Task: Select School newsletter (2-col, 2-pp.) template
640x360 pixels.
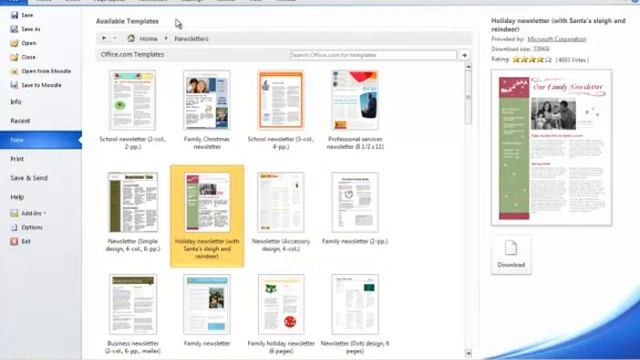Action: click(132, 110)
